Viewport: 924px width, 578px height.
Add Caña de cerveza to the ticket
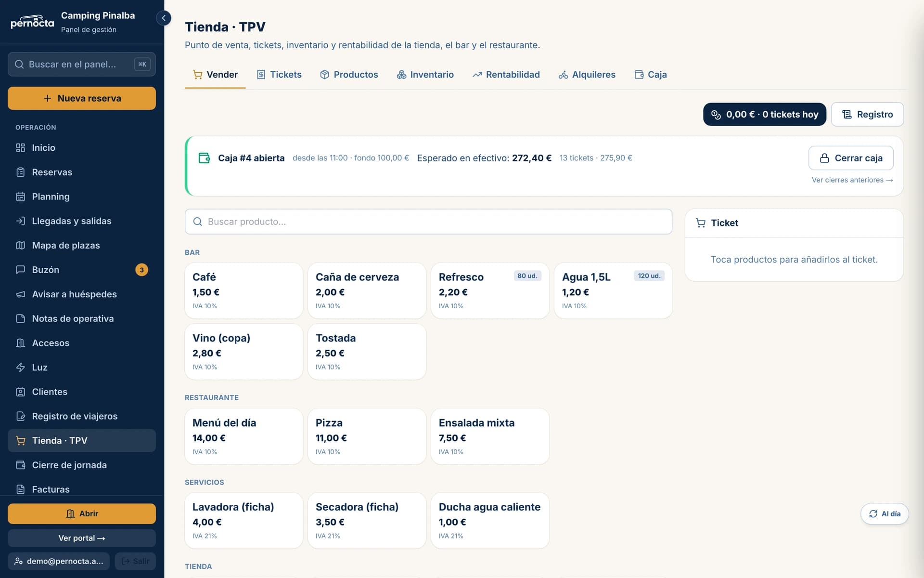click(x=367, y=290)
